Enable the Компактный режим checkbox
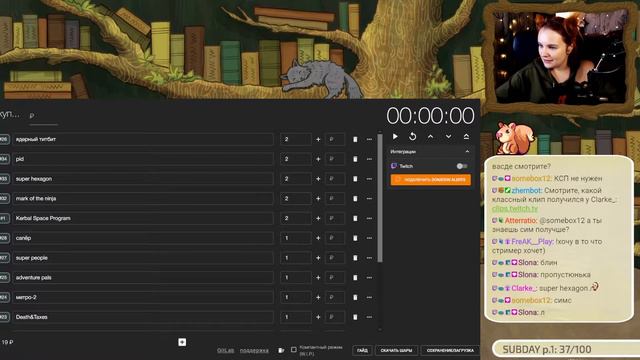 coord(293,349)
